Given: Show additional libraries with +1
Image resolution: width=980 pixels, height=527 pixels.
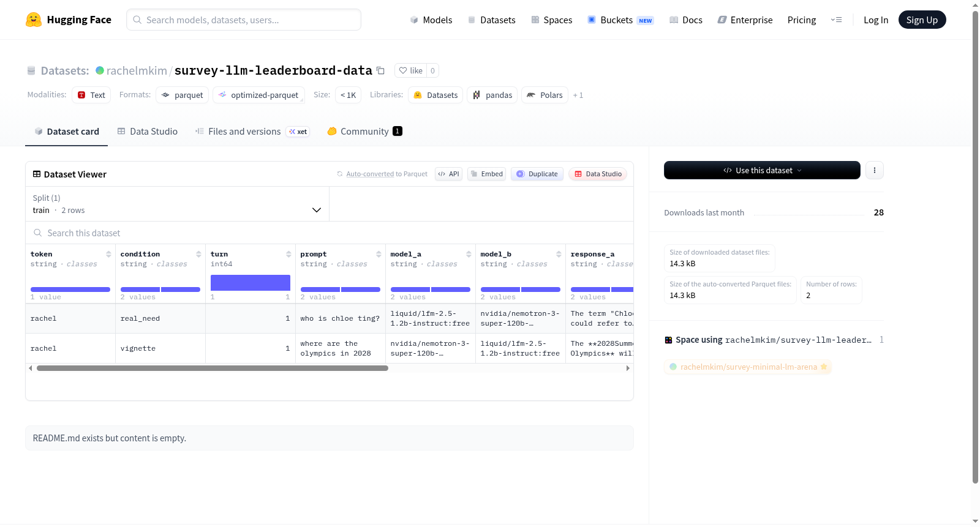Looking at the screenshot, I should coord(578,95).
